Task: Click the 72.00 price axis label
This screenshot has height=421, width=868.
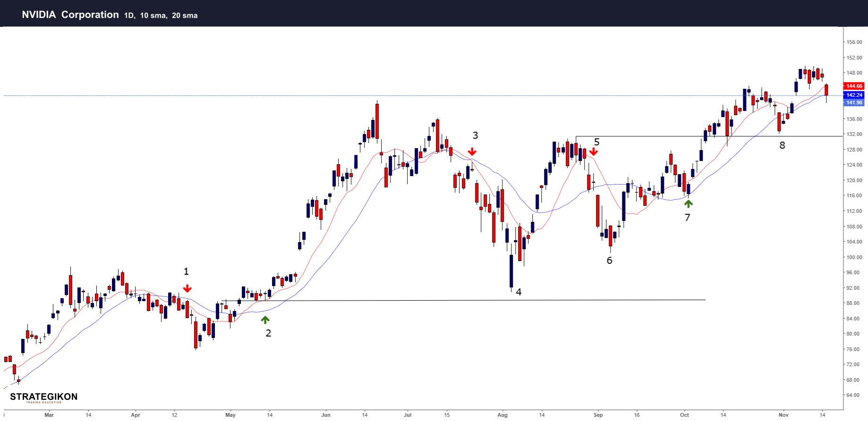Action: [x=853, y=364]
